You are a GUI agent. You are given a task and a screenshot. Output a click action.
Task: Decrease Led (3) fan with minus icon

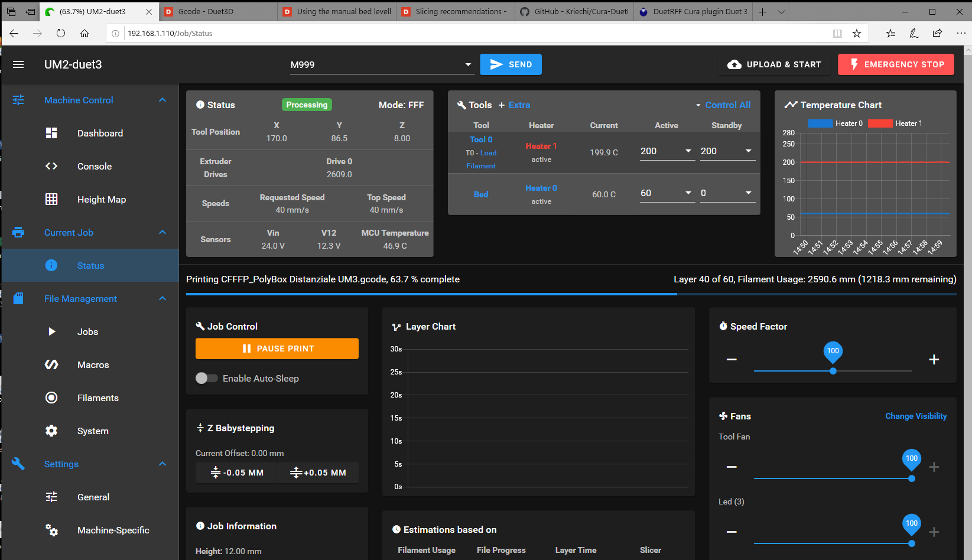(x=732, y=532)
